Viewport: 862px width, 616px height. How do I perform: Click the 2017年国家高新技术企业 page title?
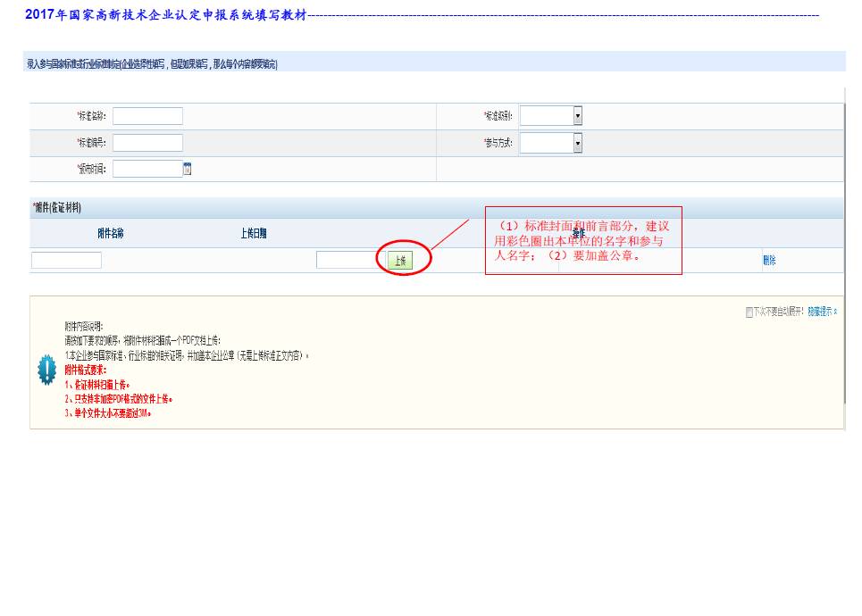tap(165, 15)
